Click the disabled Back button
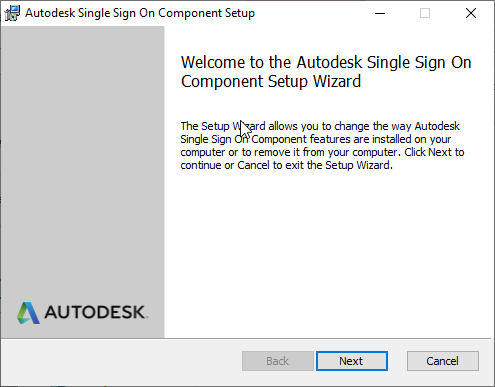 [x=278, y=361]
